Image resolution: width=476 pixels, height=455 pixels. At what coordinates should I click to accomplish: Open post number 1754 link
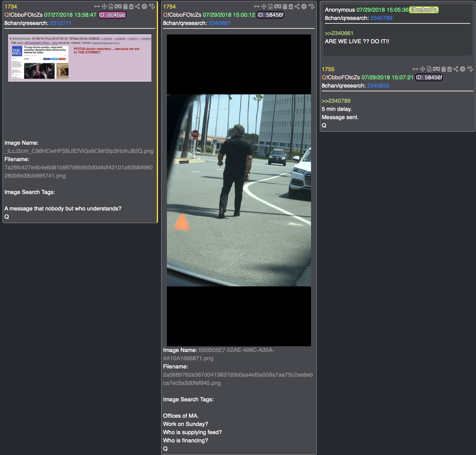click(169, 7)
